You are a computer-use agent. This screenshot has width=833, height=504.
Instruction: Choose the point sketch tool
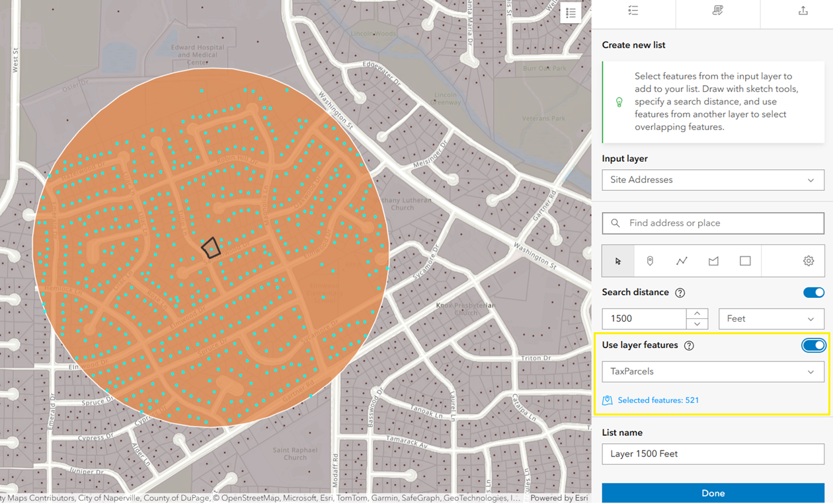click(650, 261)
